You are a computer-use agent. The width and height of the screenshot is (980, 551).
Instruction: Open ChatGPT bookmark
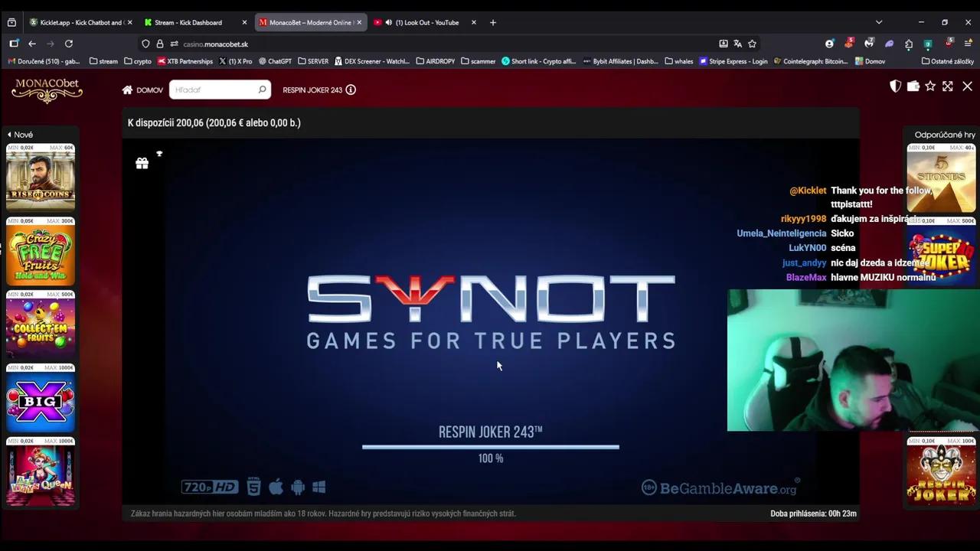(276, 61)
